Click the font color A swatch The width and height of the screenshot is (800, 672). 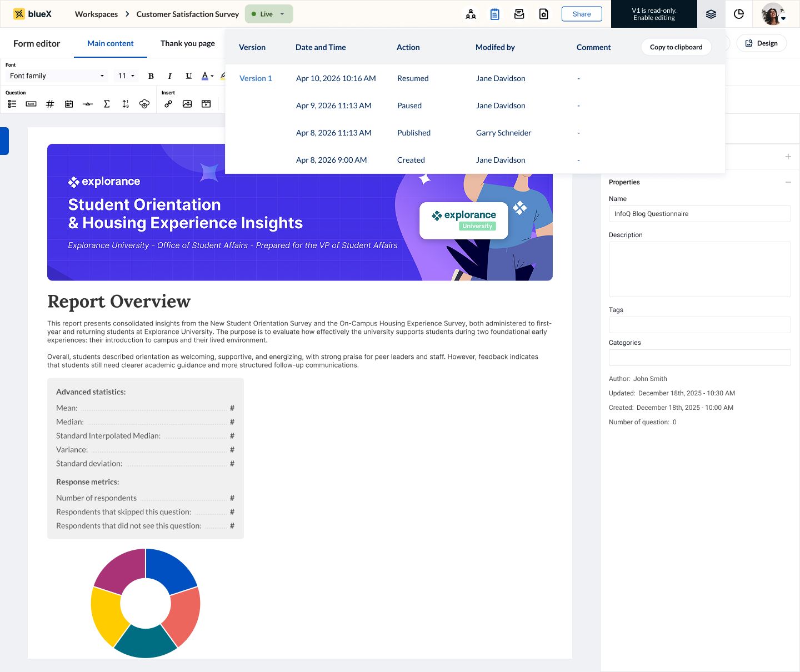204,76
